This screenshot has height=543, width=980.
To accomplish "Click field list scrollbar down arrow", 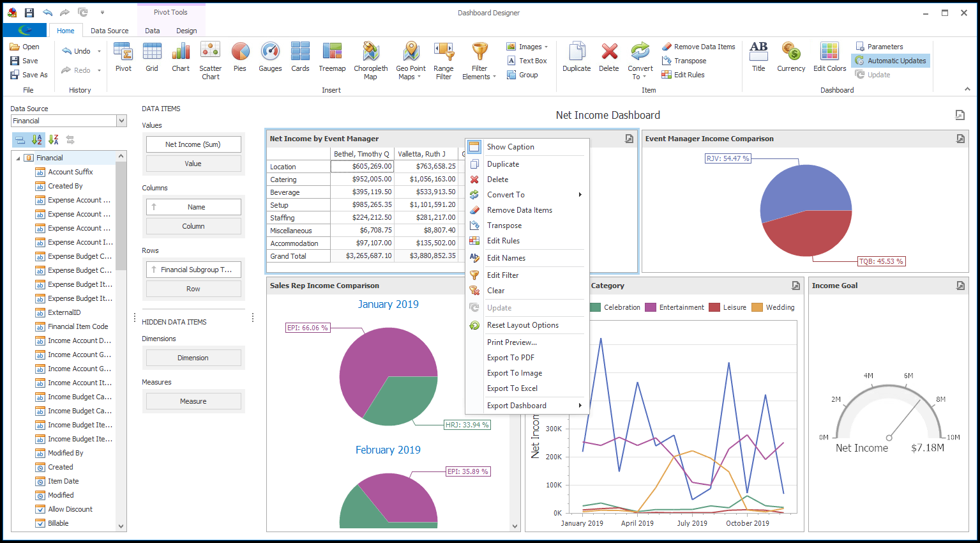I will pyautogui.click(x=121, y=526).
